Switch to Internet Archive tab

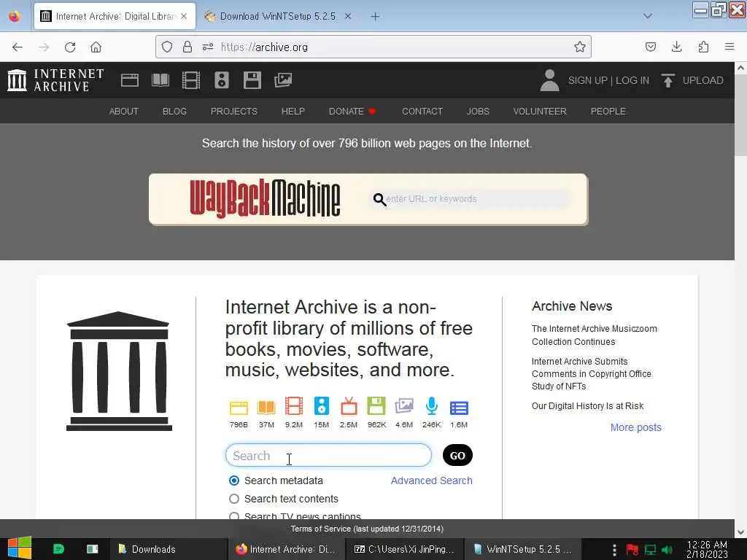click(x=115, y=16)
